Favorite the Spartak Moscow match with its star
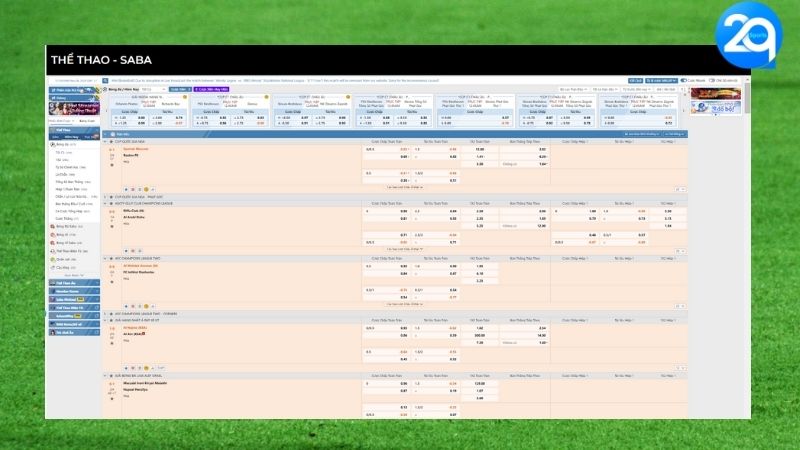Image resolution: width=800 pixels, height=450 pixels. click(x=112, y=165)
